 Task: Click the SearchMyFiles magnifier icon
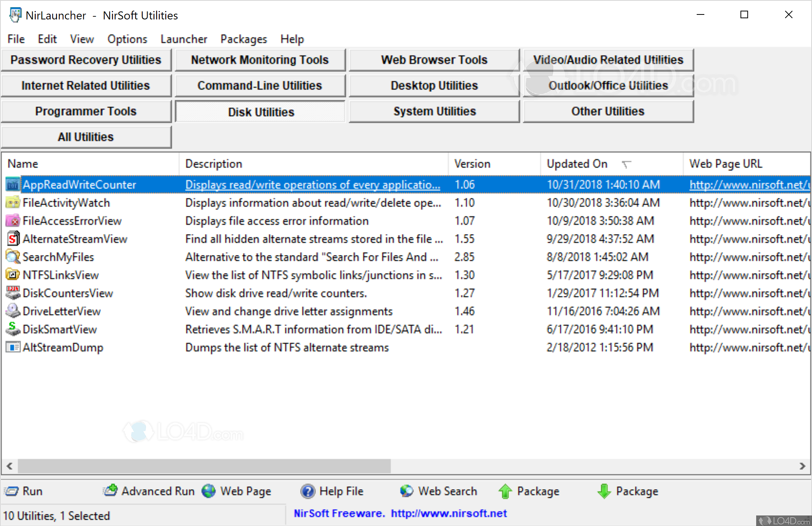click(x=13, y=257)
